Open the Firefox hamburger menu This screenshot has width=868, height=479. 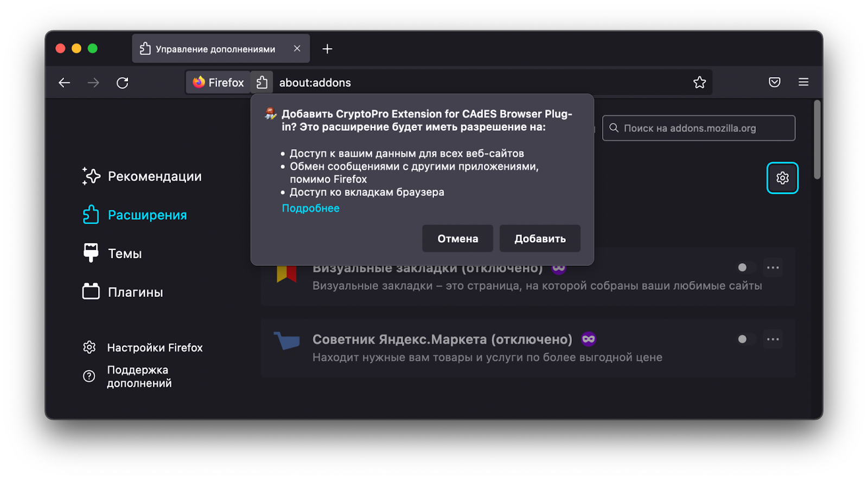click(x=803, y=82)
